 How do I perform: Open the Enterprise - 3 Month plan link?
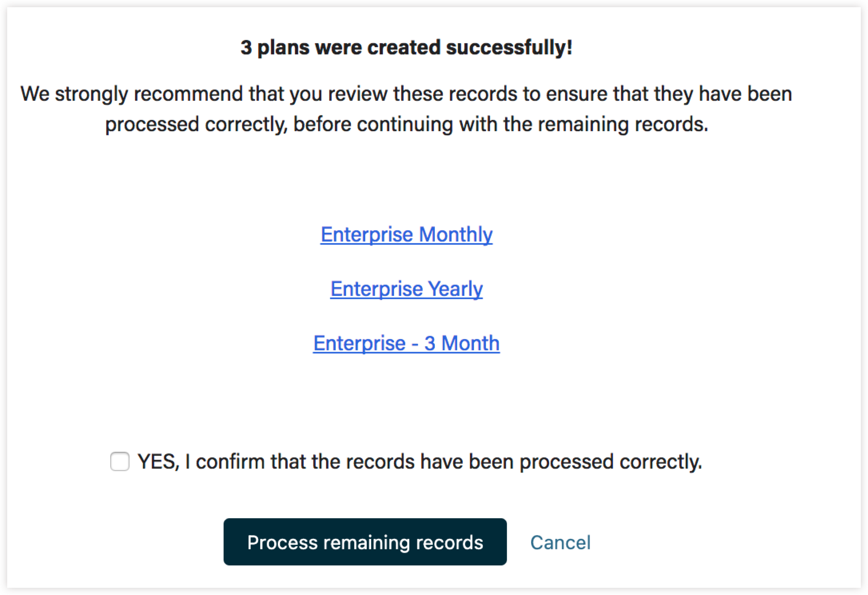(x=406, y=343)
